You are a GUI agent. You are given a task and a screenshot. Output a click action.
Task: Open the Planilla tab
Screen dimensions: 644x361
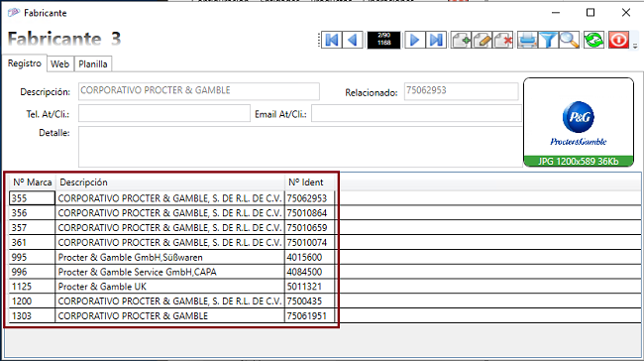[x=93, y=64]
